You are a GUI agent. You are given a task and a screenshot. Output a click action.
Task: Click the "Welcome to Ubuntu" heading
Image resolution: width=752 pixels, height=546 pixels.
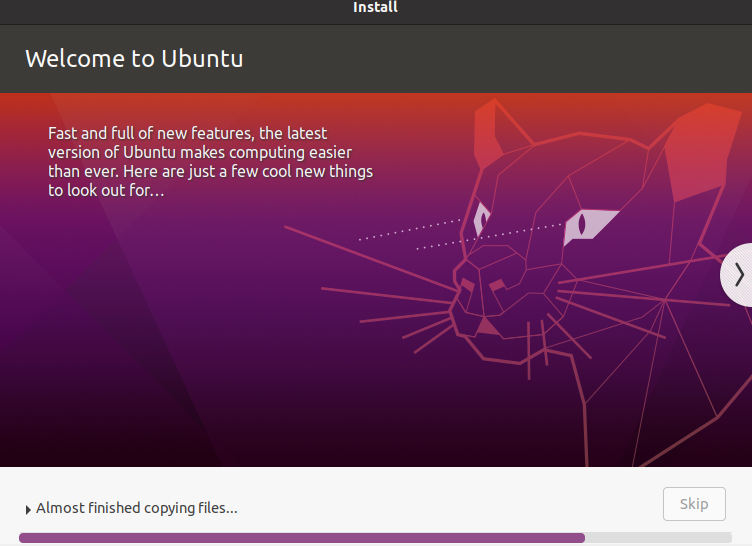point(134,59)
